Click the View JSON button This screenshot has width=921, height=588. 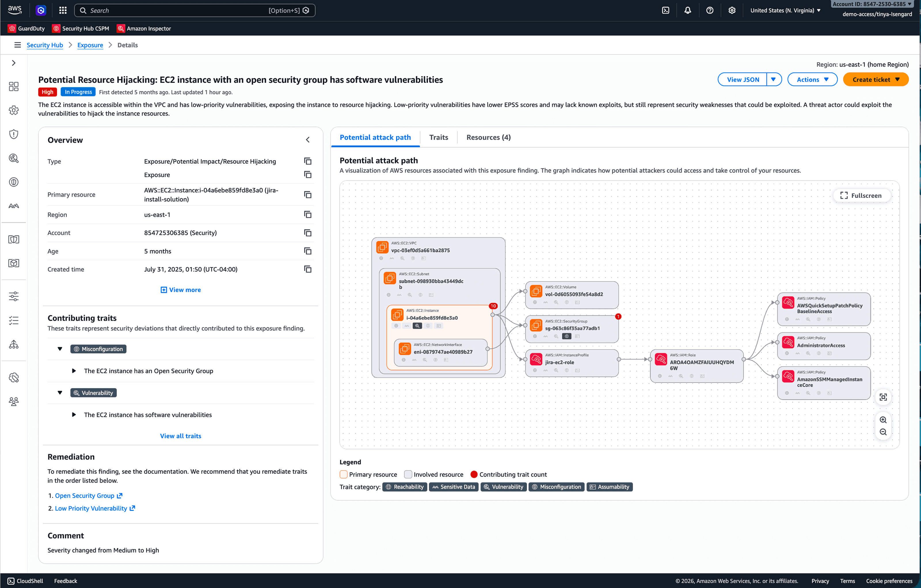[x=743, y=79]
